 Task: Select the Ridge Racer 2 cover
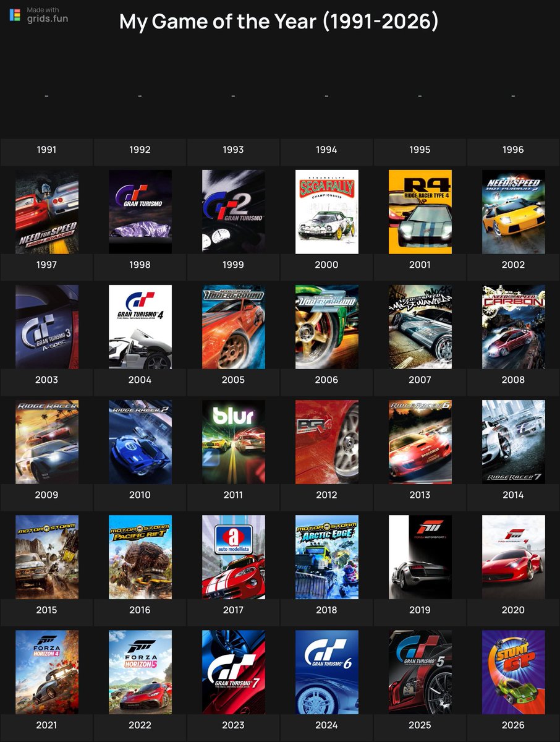tap(140, 442)
